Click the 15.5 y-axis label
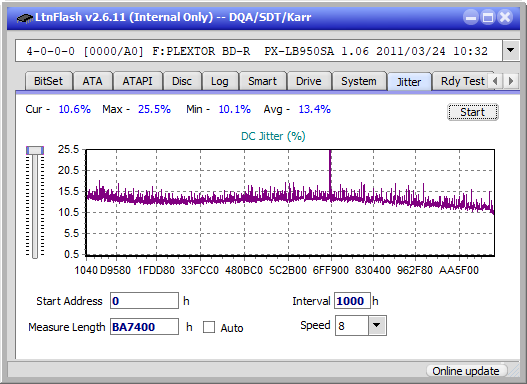527x384 pixels. (x=69, y=191)
